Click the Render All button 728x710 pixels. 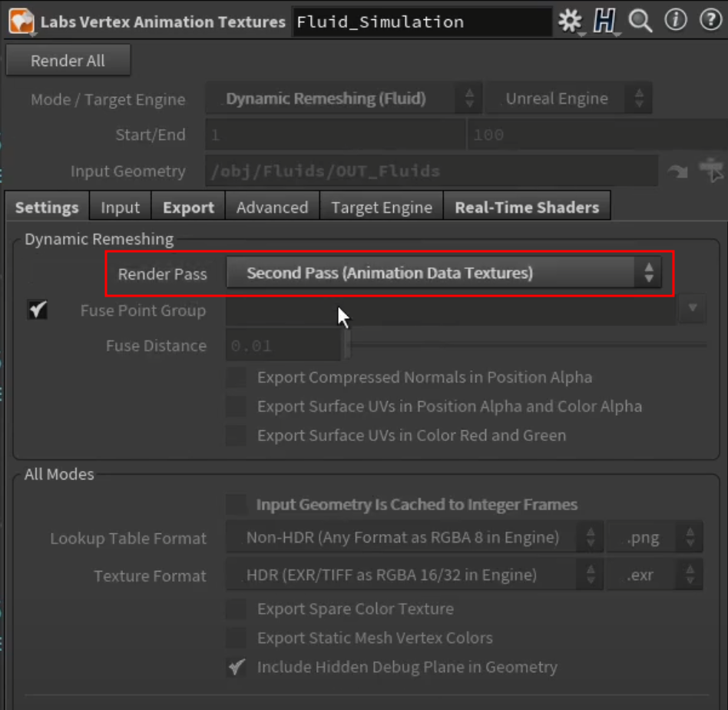(x=68, y=61)
